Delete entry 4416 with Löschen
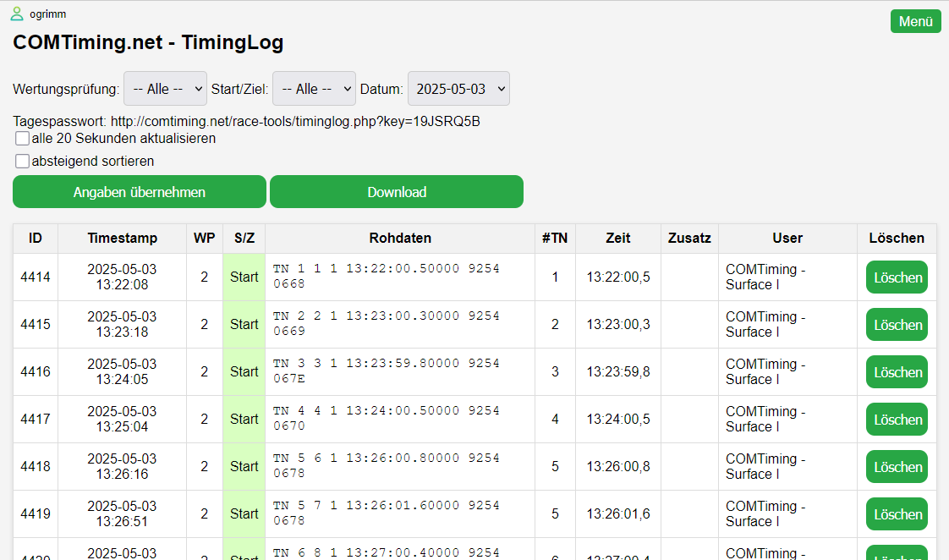Viewport: 949px width, 560px height. 897,371
